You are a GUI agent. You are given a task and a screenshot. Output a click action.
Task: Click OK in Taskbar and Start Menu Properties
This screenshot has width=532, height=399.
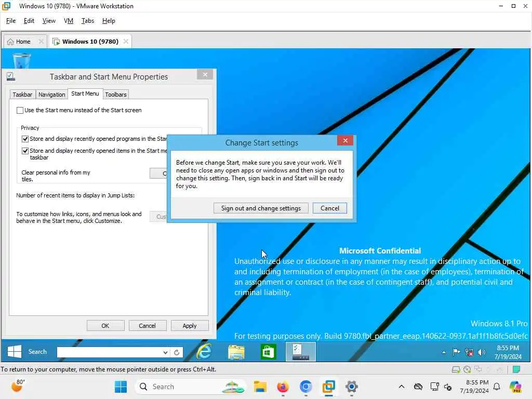point(105,326)
